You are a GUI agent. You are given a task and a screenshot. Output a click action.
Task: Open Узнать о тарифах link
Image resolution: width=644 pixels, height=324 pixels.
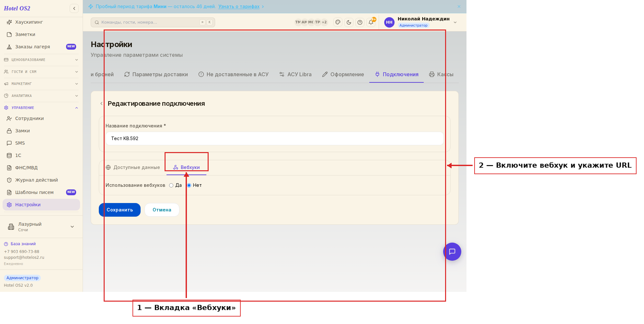coord(239,6)
